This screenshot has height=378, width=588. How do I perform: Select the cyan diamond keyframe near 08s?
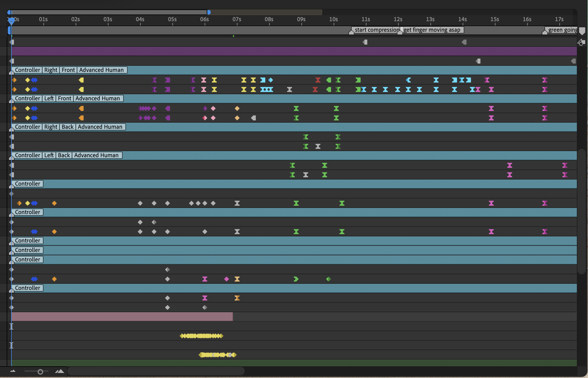[x=271, y=80]
